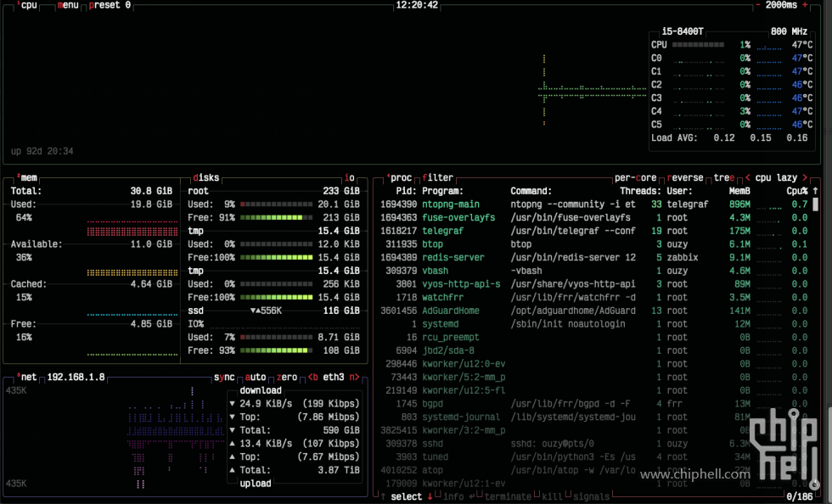Screen dimensions: 832x504
Task: Click the Threads column header
Action: click(640, 191)
